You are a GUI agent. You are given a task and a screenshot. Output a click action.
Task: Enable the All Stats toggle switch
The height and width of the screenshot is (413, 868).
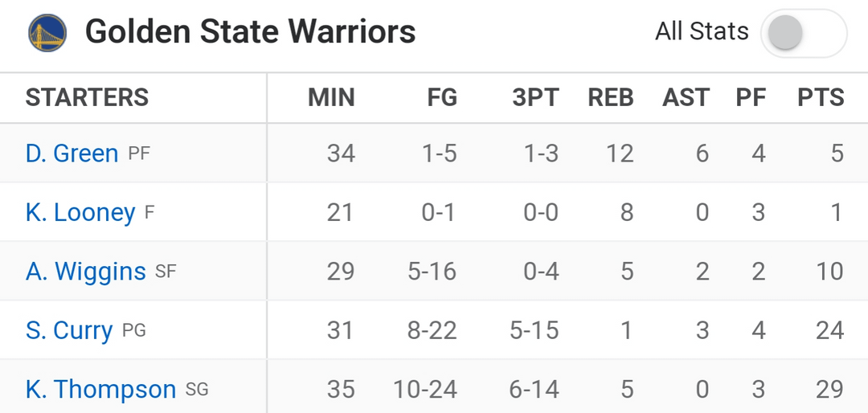click(803, 33)
